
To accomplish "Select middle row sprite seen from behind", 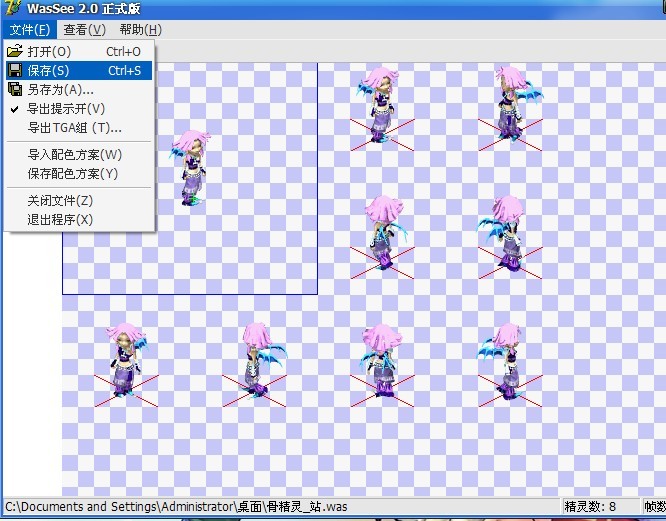I will pyautogui.click(x=384, y=232).
